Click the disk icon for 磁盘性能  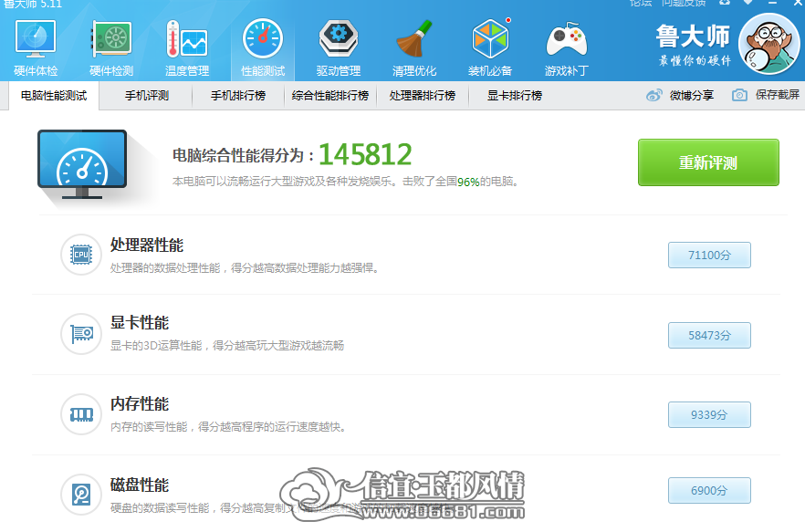(x=81, y=495)
